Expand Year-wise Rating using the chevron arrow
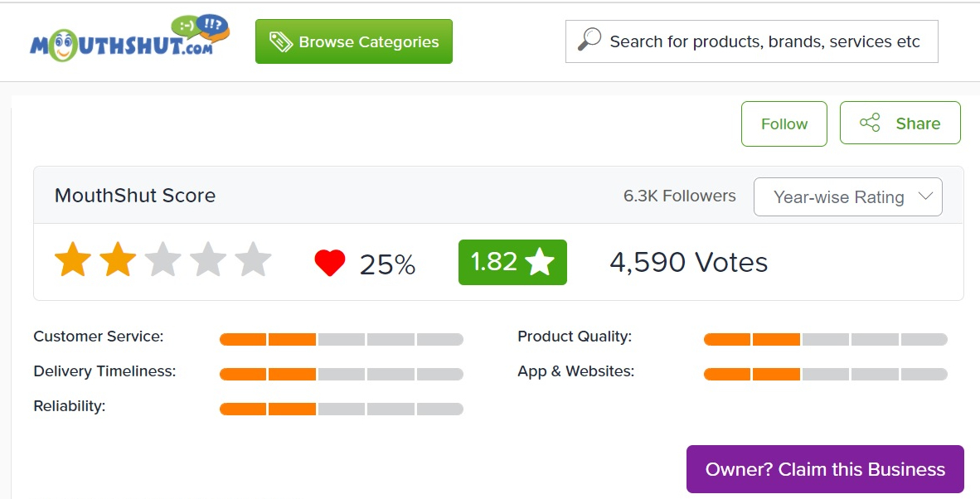980x499 pixels. [925, 196]
